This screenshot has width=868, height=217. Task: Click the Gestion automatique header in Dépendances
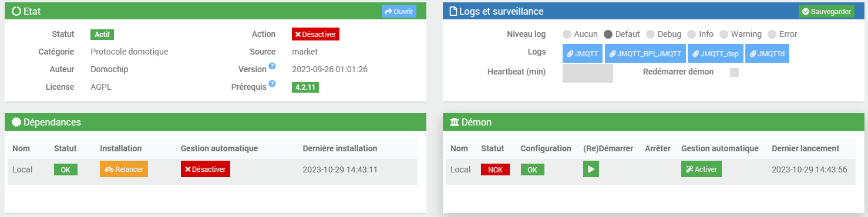[219, 148]
